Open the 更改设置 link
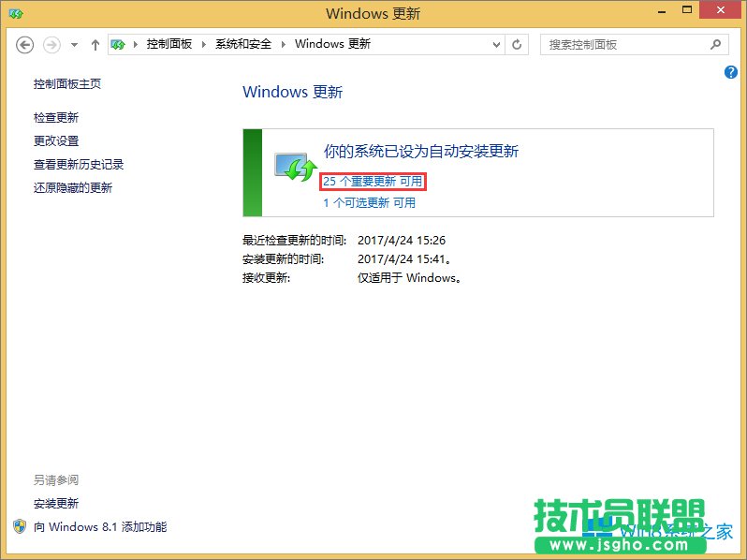The image size is (747, 560). (x=56, y=141)
